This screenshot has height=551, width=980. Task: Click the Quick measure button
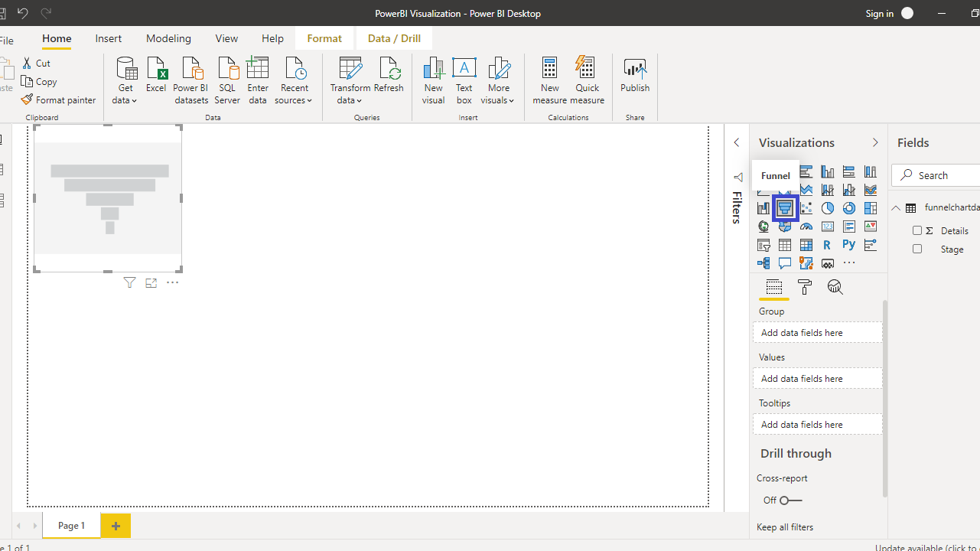coord(587,80)
